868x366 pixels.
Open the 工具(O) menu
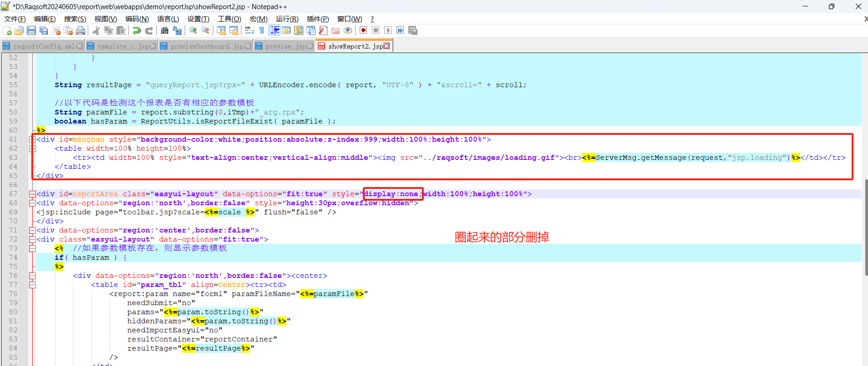[230, 19]
